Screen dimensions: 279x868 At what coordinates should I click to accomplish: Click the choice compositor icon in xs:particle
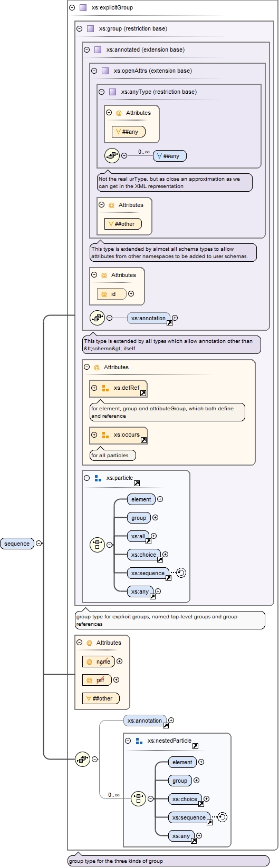tap(97, 545)
